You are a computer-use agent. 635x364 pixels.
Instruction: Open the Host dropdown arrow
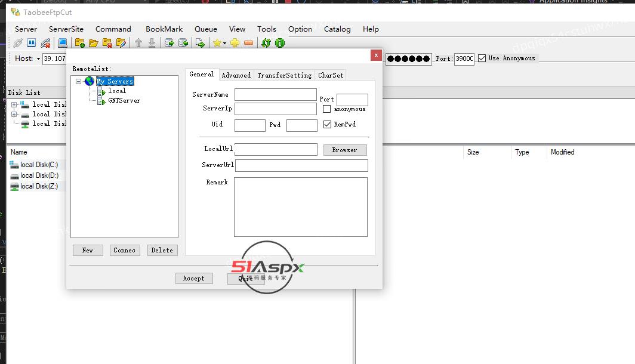[38, 58]
